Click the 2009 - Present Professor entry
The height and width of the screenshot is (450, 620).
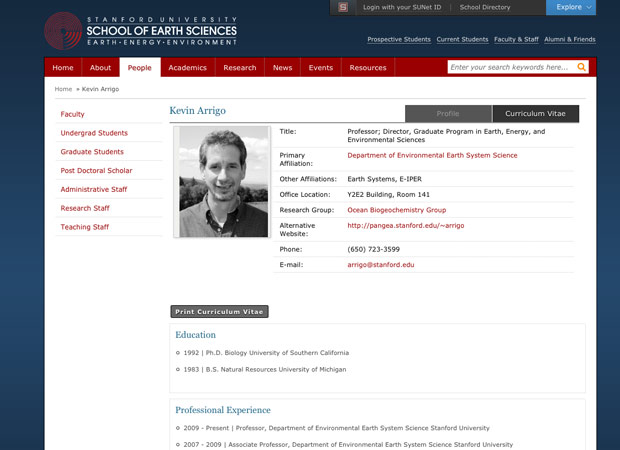pos(336,428)
